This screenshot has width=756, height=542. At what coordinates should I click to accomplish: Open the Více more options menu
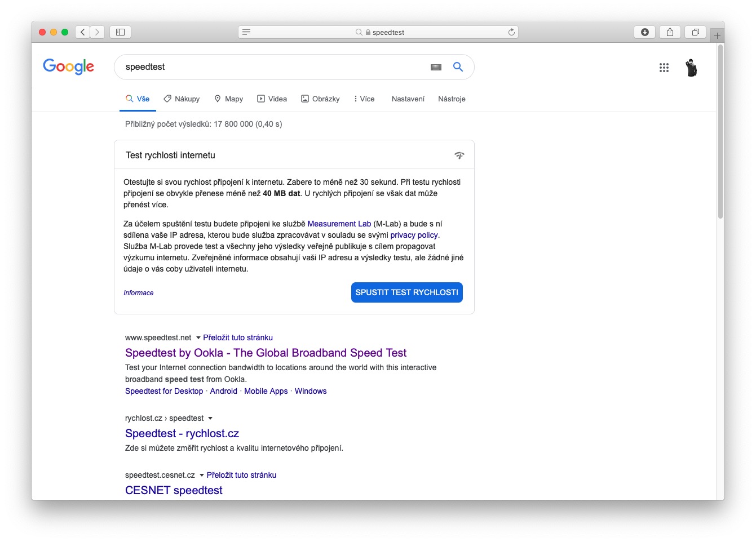[364, 99]
